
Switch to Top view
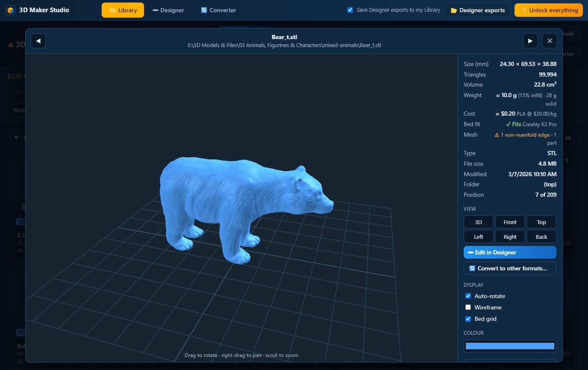pos(541,222)
